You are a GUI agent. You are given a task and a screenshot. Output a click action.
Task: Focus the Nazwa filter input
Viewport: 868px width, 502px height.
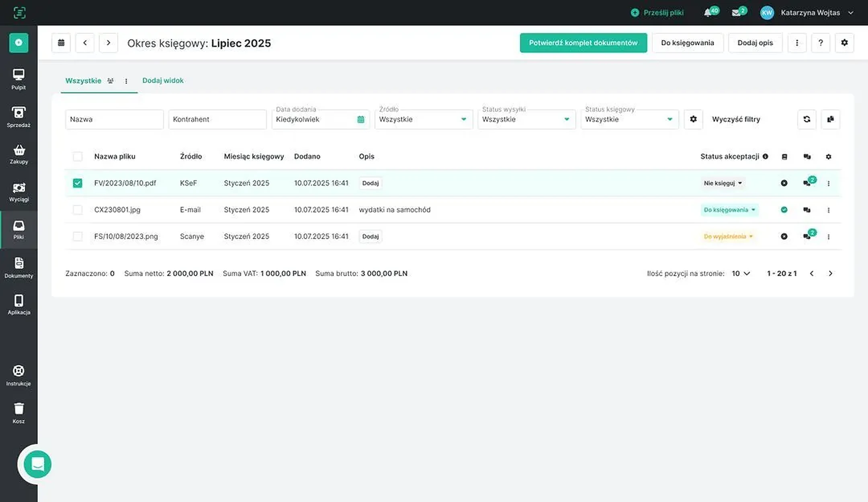coord(115,119)
